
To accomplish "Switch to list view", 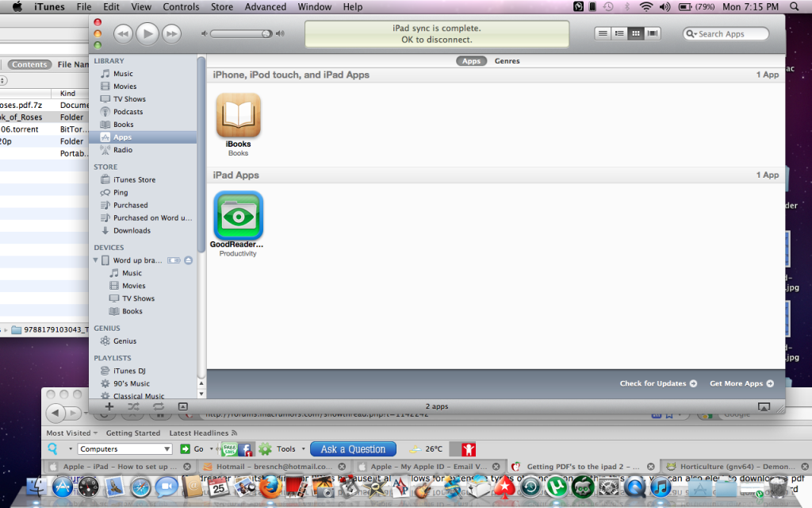I will tap(603, 33).
